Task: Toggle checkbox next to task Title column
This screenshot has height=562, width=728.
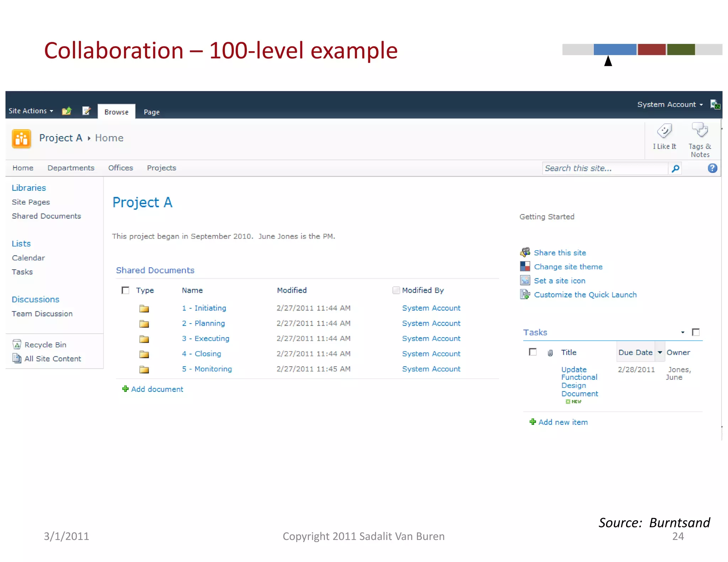Action: click(x=532, y=352)
